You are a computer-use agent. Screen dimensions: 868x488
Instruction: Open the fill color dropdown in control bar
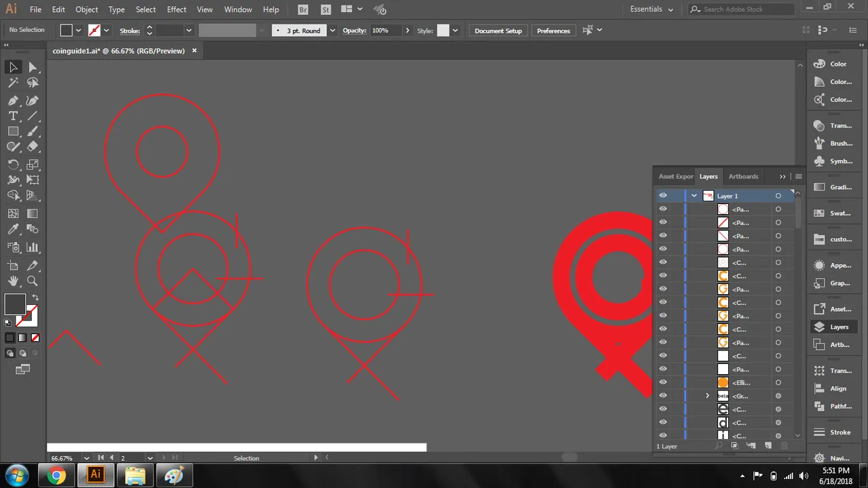click(x=79, y=30)
